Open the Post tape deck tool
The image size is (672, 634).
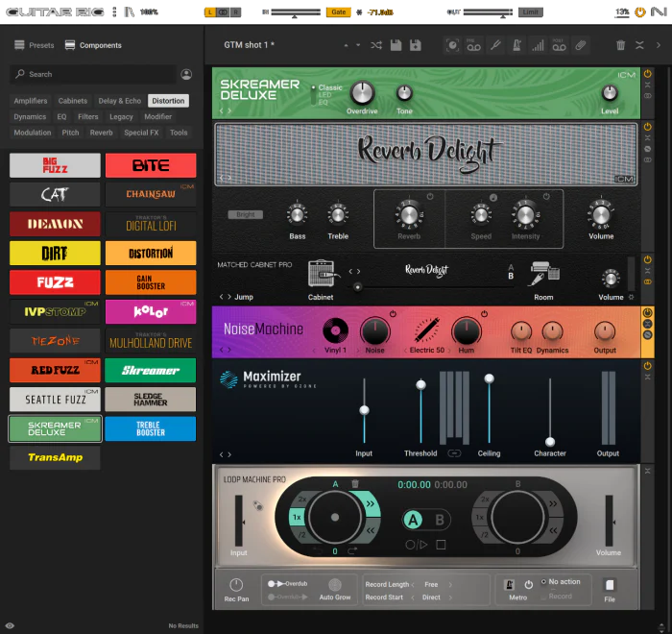point(559,45)
